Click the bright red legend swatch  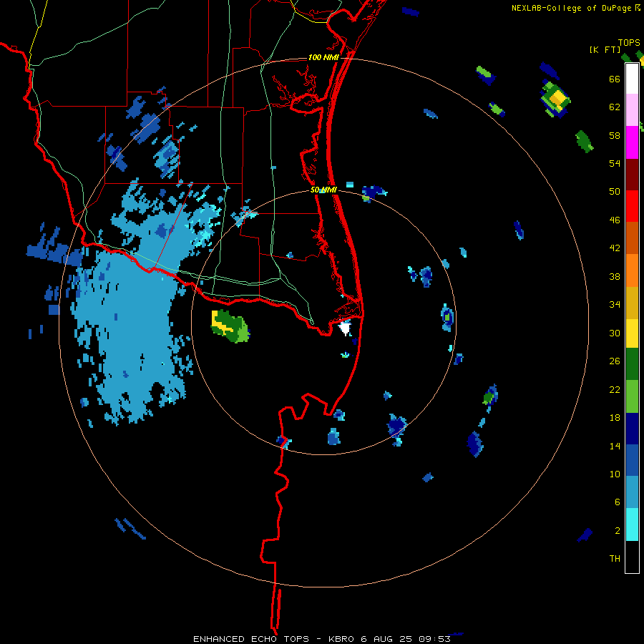click(632, 206)
